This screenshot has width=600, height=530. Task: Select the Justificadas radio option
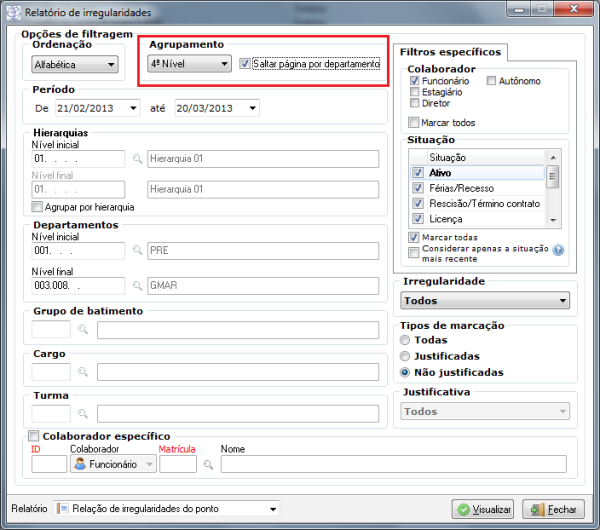(405, 355)
